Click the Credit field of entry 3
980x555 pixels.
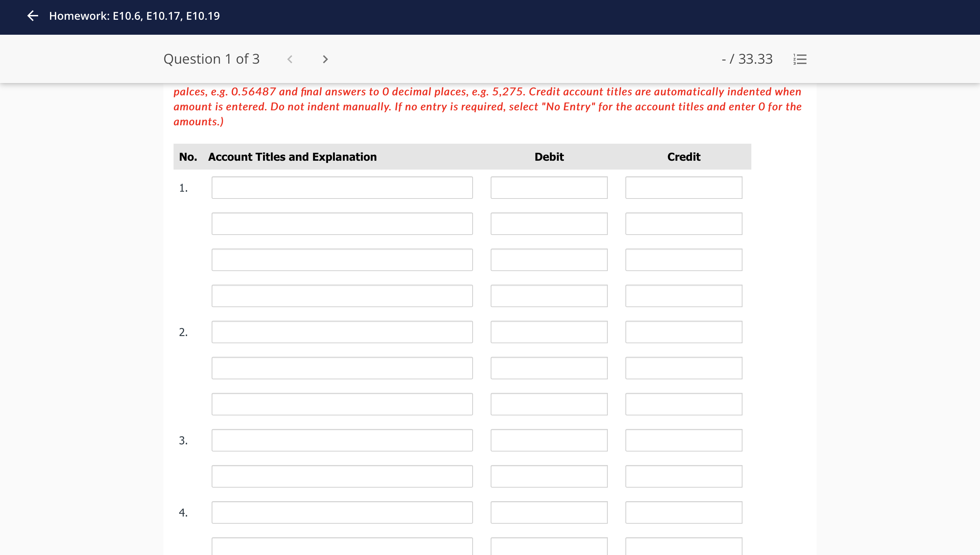coord(683,440)
